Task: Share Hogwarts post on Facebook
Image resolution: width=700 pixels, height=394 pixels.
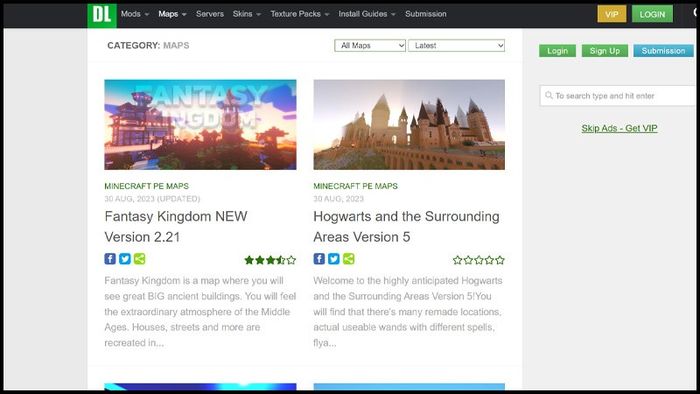Action: (319, 259)
